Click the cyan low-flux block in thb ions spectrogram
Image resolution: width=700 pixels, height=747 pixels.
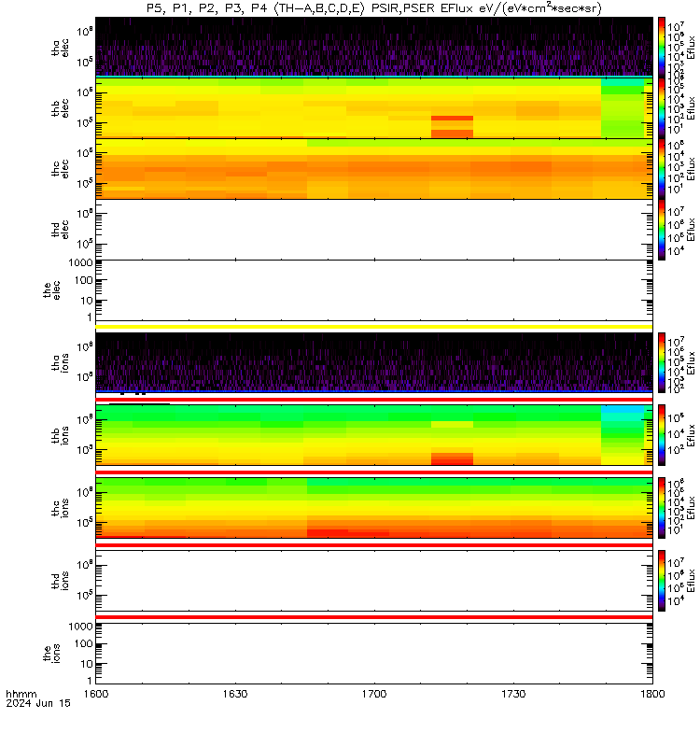(623, 414)
